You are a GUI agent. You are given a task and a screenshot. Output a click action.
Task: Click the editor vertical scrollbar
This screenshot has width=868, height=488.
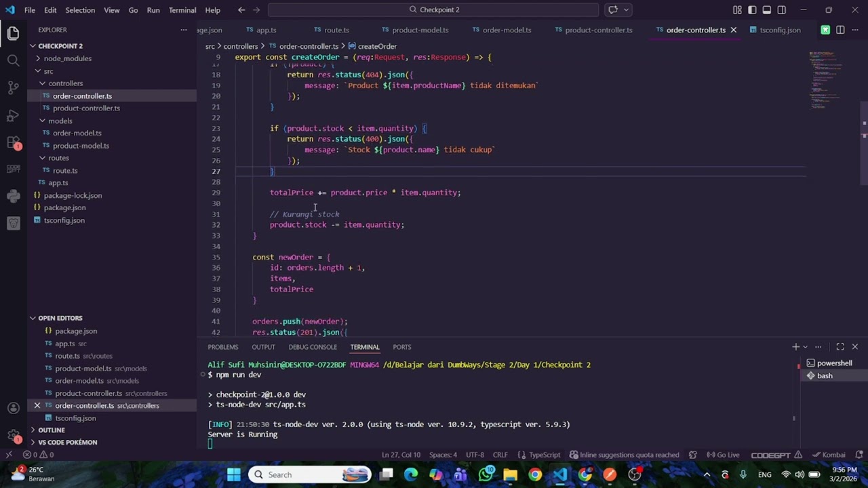tap(864, 142)
